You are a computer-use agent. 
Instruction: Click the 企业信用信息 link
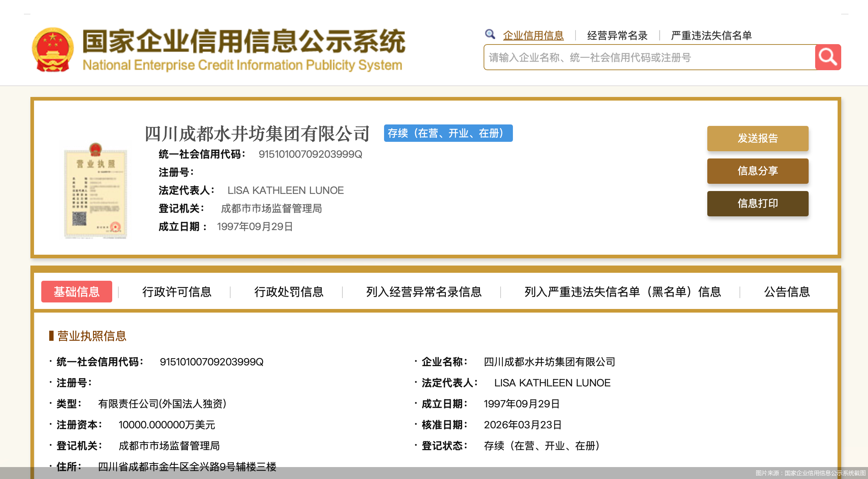(x=532, y=35)
